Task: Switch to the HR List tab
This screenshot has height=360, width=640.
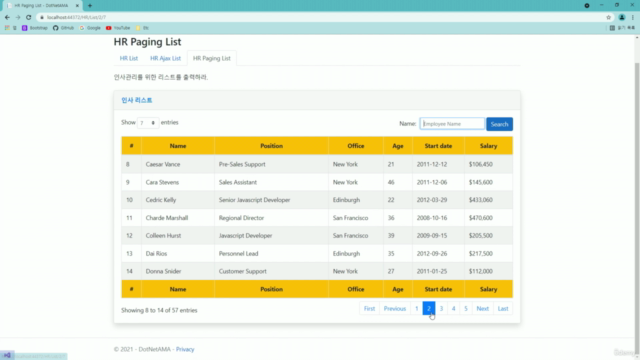Action: (129, 58)
